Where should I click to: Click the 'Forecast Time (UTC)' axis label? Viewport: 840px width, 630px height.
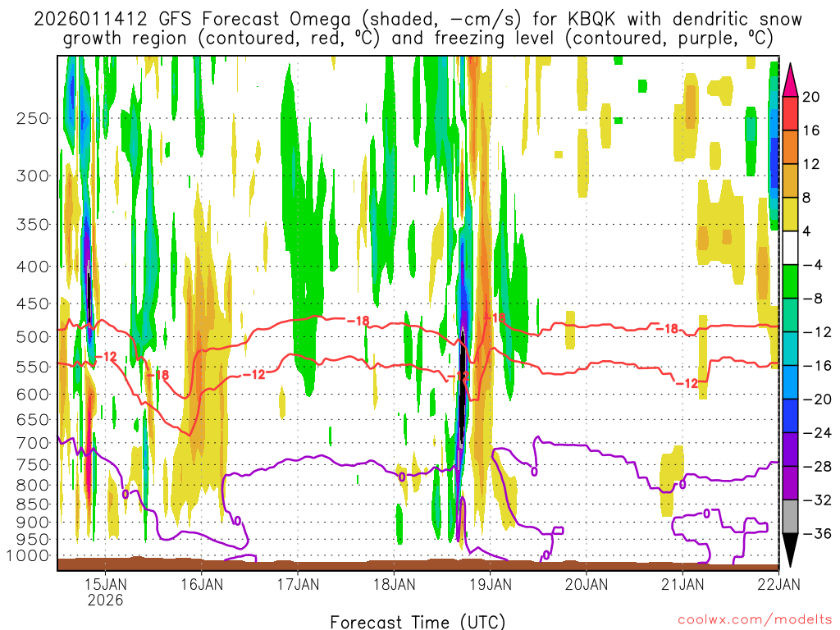click(418, 622)
